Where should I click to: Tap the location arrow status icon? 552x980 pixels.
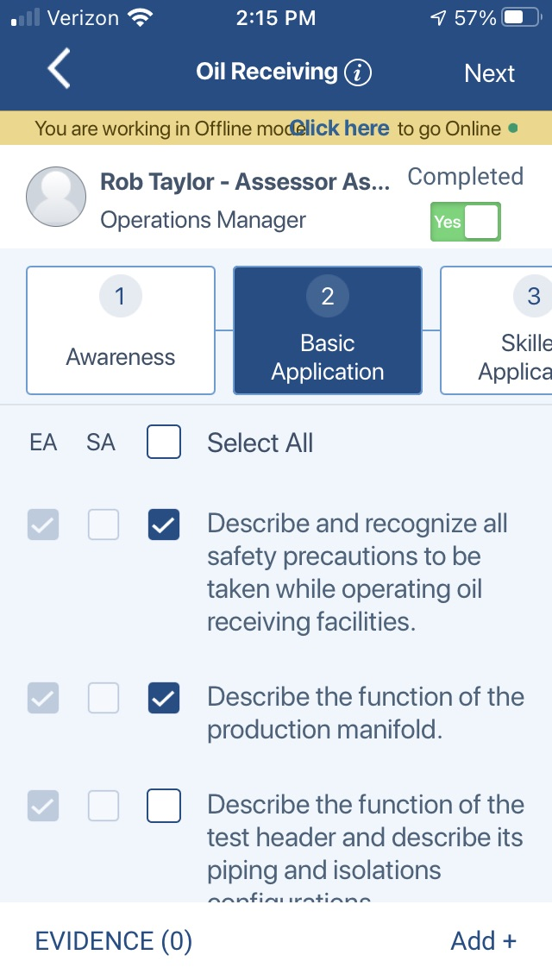438,17
